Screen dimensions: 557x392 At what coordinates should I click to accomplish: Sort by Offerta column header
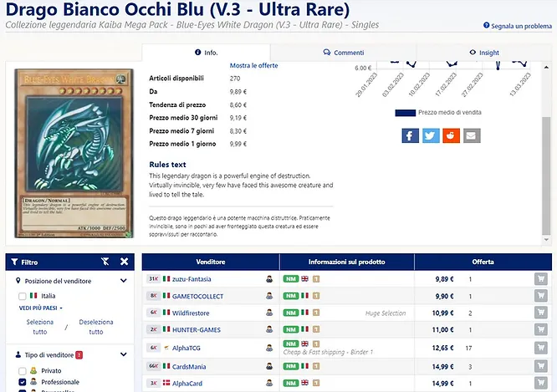(x=483, y=262)
